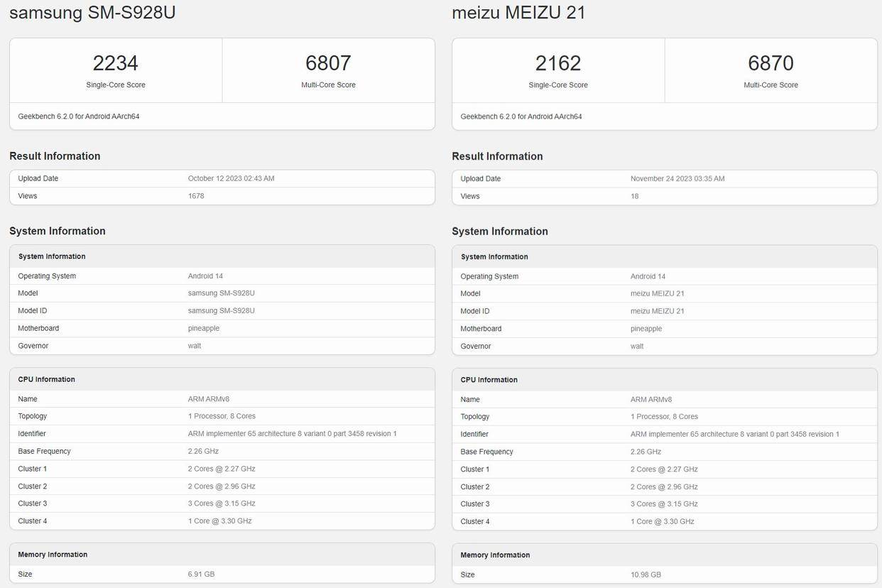The height and width of the screenshot is (588, 882).
Task: Click the Meizu panel's System Information section heading
Action: coord(500,232)
